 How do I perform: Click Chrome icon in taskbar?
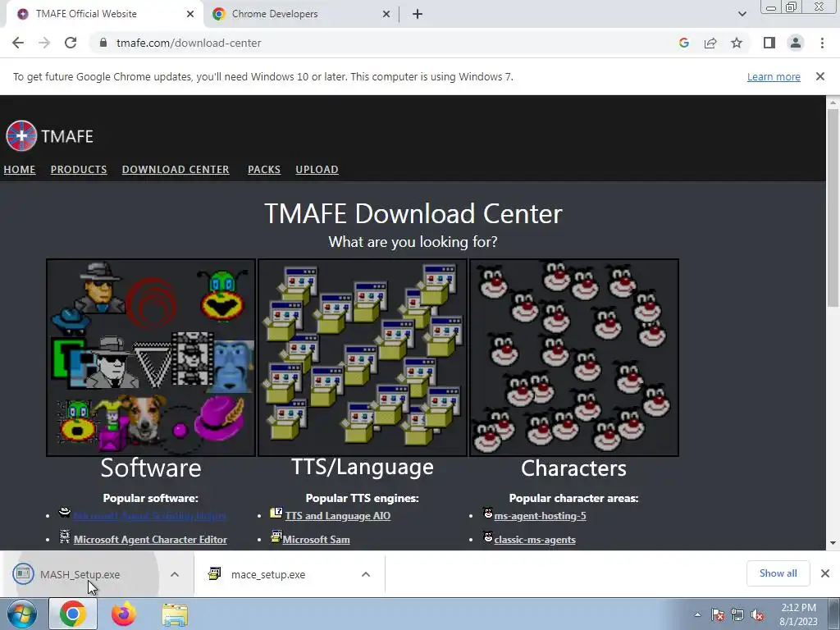[73, 614]
